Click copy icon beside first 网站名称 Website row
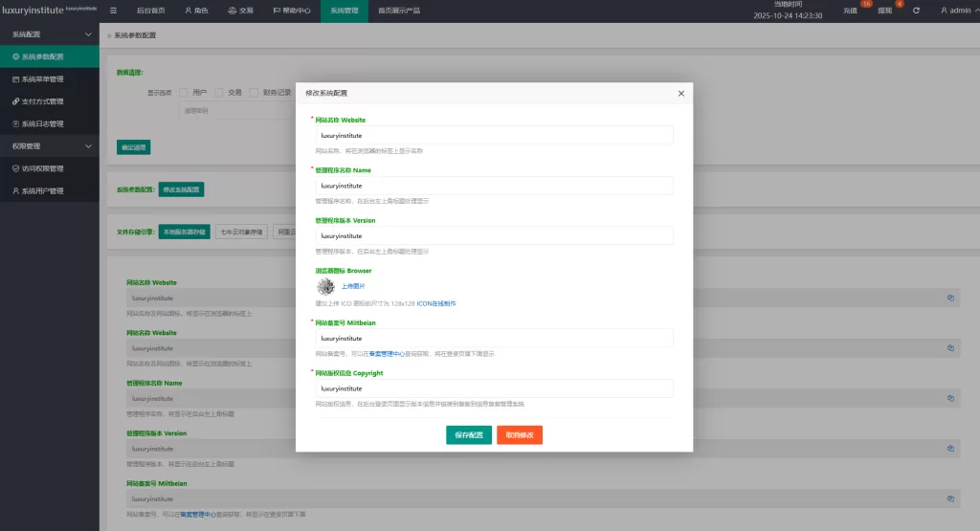This screenshot has height=531, width=980. 950,298
